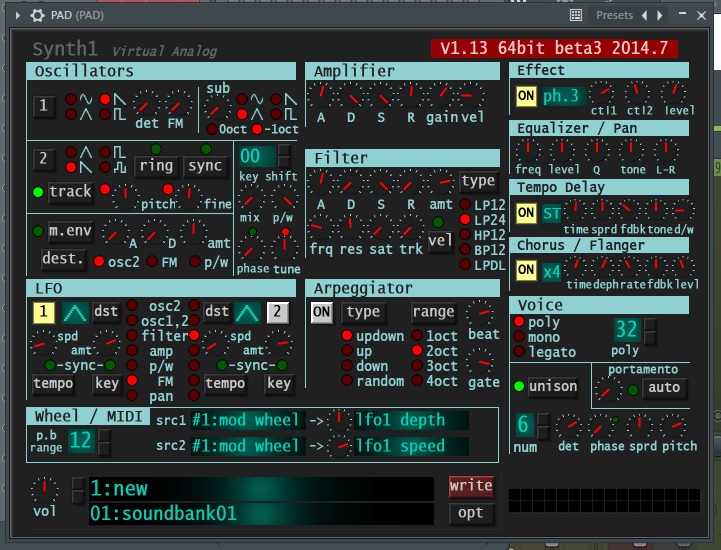Go to the previous preset arrow
Viewport: 721px width, 550px height.
[645, 15]
